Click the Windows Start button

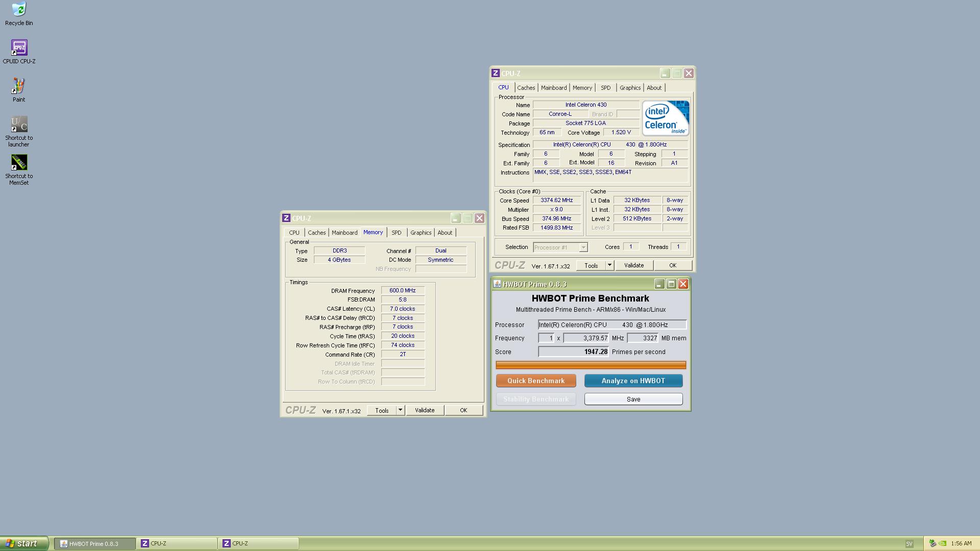24,543
